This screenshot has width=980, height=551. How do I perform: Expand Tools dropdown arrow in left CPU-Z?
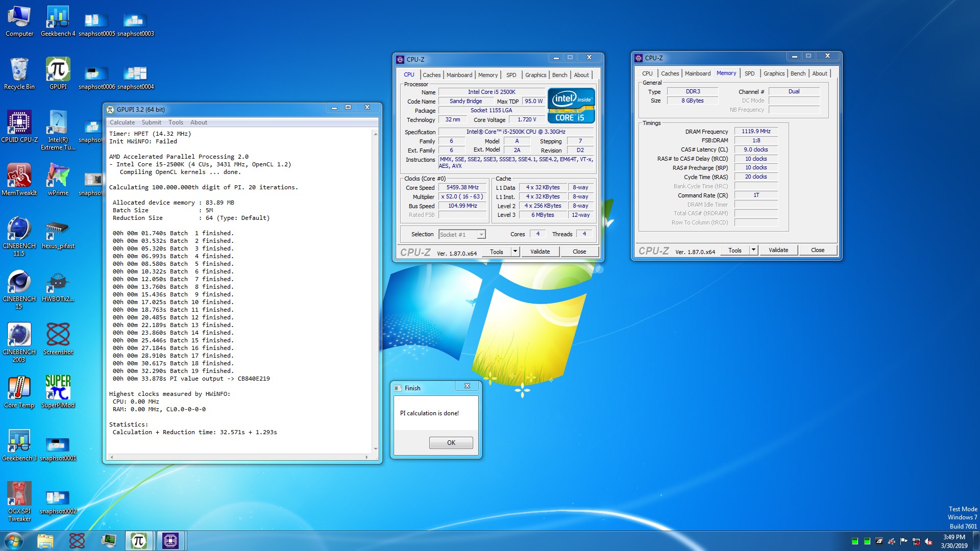[515, 252]
